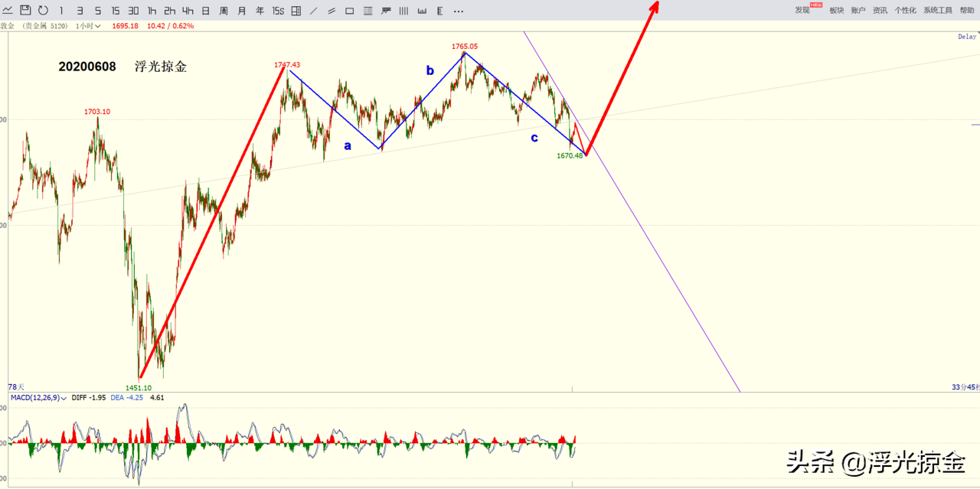Click the save floppy disk icon
The height and width of the screenshot is (489, 980).
(x=25, y=10)
